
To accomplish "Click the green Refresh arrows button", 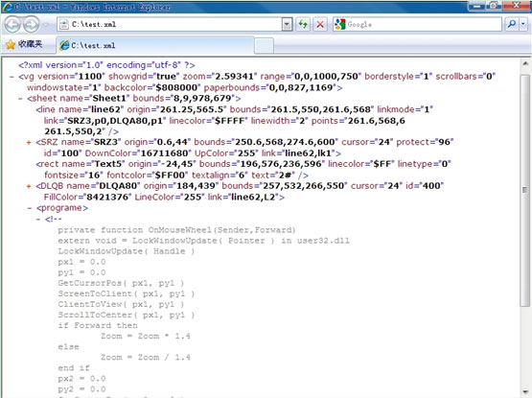I will point(303,24).
